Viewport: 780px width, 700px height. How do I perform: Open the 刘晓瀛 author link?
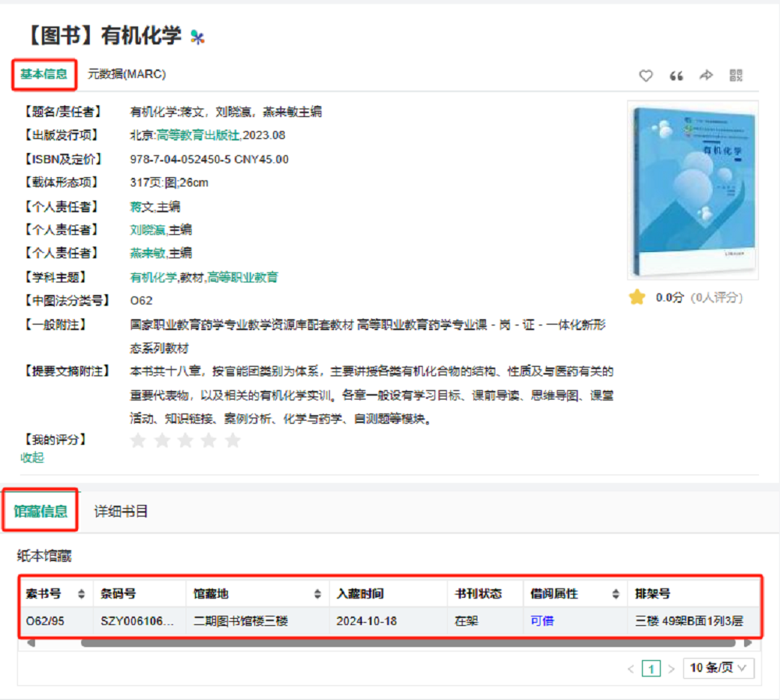tap(148, 229)
